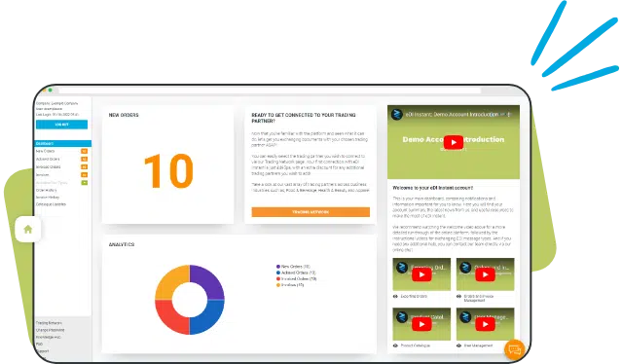
Task: Click eye icon beside Product Catalogue caption
Action: (x=395, y=346)
